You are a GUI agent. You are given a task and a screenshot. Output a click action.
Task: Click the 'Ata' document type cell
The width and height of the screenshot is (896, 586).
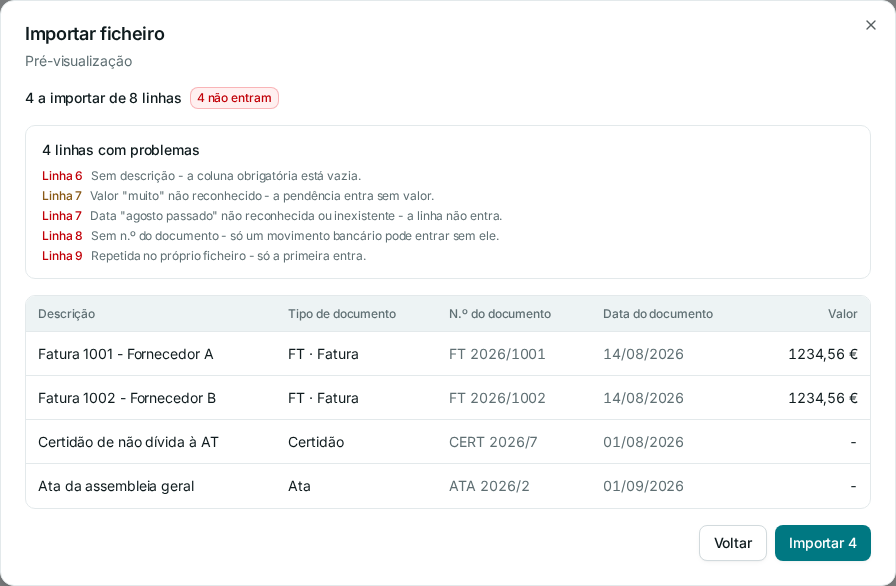click(299, 486)
